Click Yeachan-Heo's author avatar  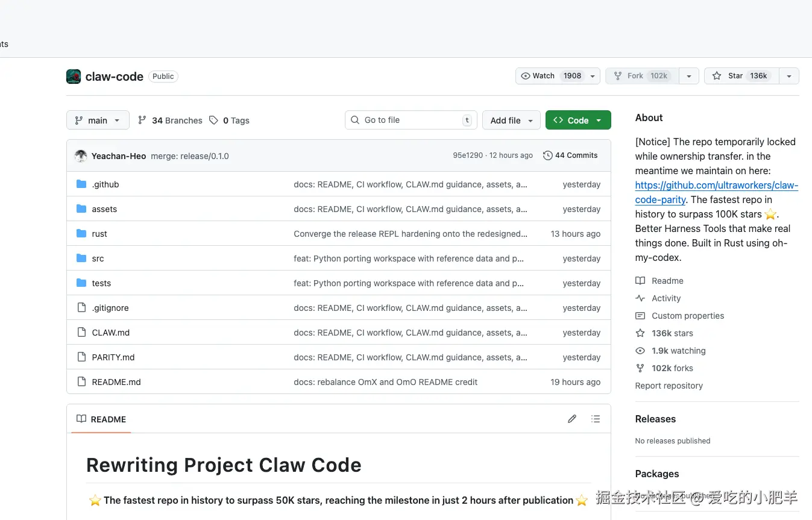click(x=81, y=156)
